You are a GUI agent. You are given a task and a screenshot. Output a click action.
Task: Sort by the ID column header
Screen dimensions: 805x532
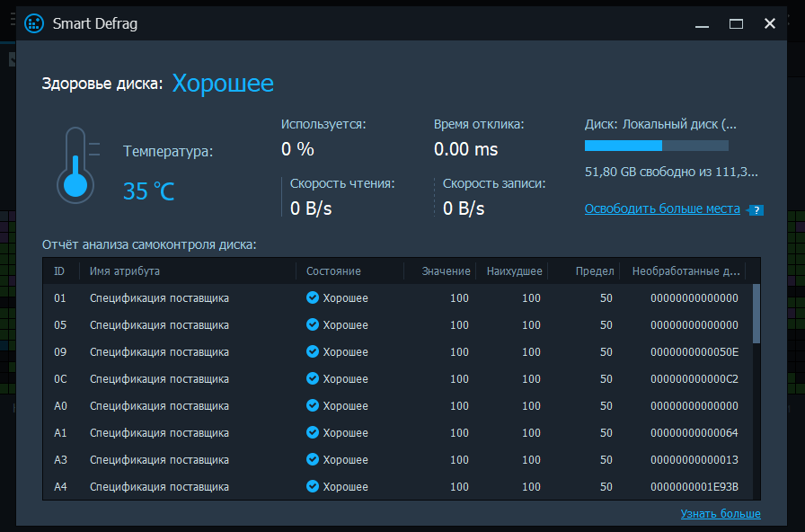pyautogui.click(x=59, y=271)
